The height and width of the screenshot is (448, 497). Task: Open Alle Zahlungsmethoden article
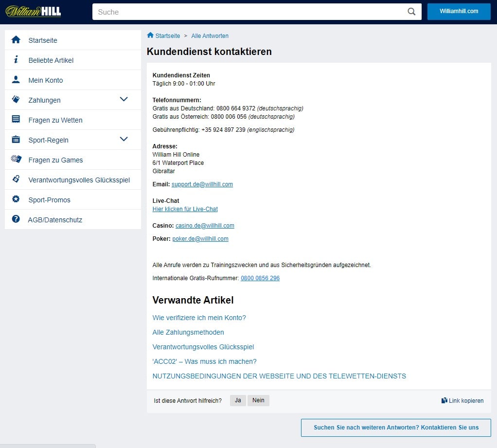[x=188, y=332]
